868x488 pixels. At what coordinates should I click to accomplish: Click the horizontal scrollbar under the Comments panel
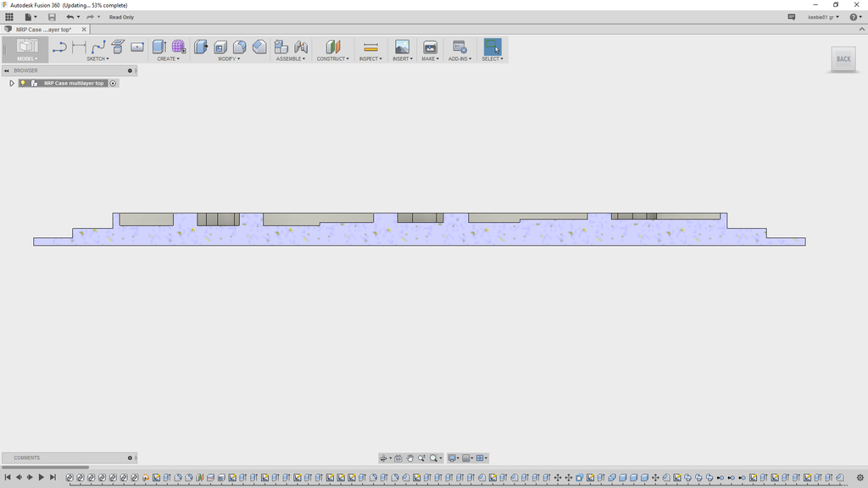click(46, 468)
